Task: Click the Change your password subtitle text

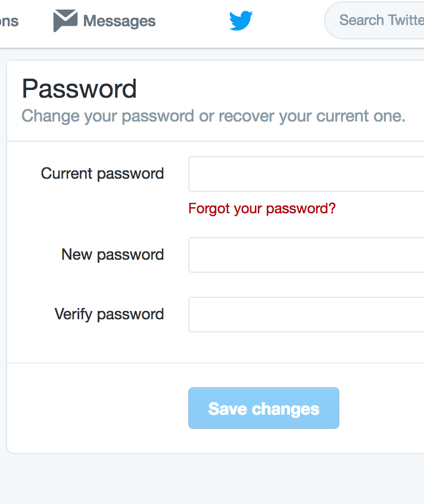Action: [x=213, y=116]
